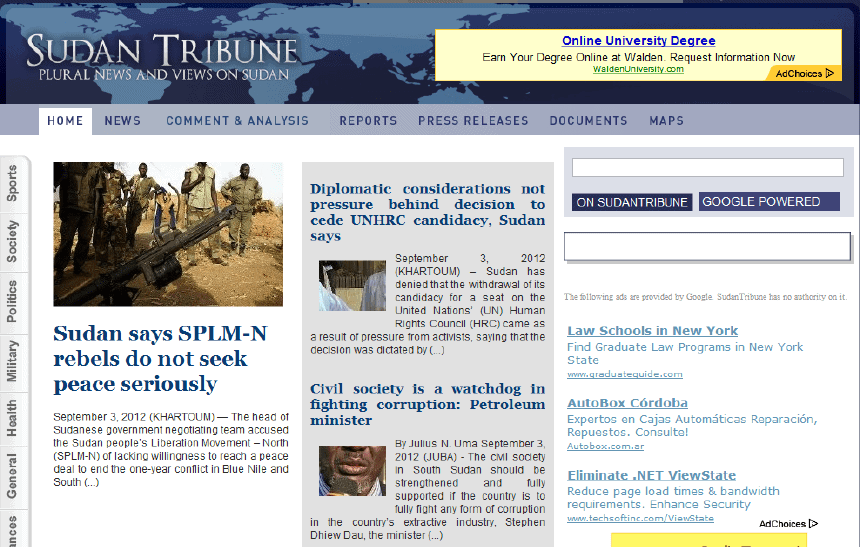Click the Sudan Tribune logo
Image resolution: width=860 pixels, height=547 pixels.
[162, 57]
